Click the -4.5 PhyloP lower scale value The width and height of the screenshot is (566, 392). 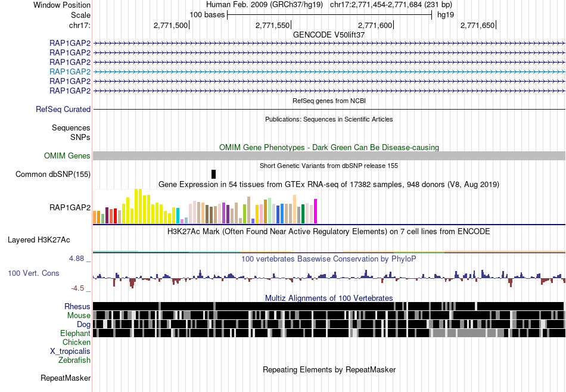point(77,288)
